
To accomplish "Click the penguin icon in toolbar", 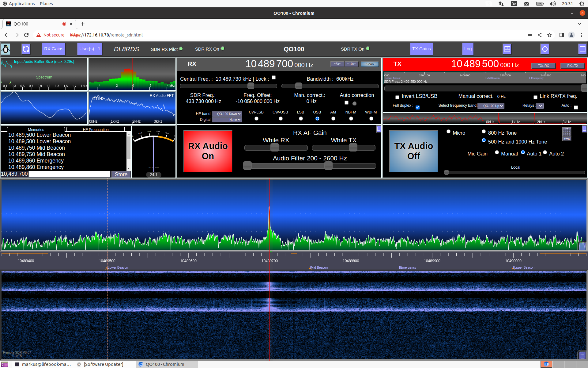I will coord(6,49).
